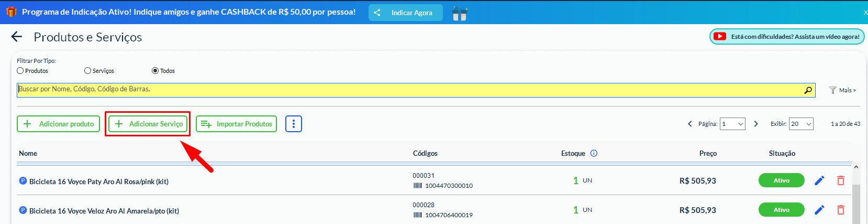
Task: Select the Produtos filter radio button
Action: click(x=20, y=71)
